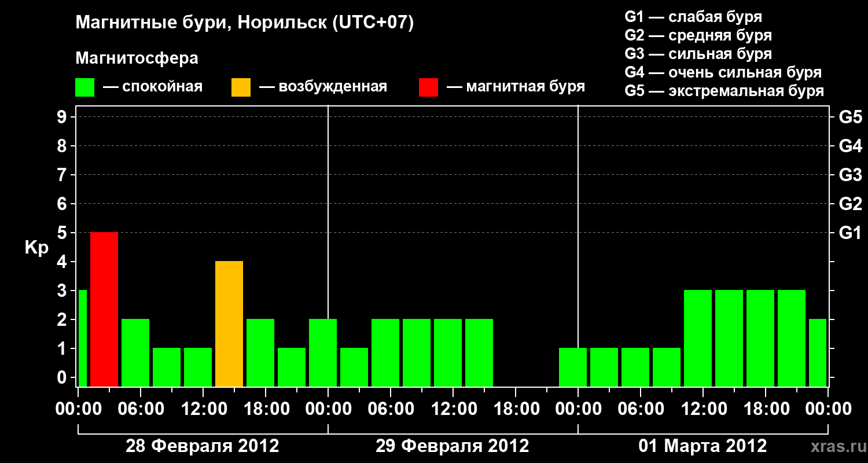This screenshot has height=463, width=868.
Task: Click the right-axis label 'G4' beside Kp 8
Action: click(850, 146)
